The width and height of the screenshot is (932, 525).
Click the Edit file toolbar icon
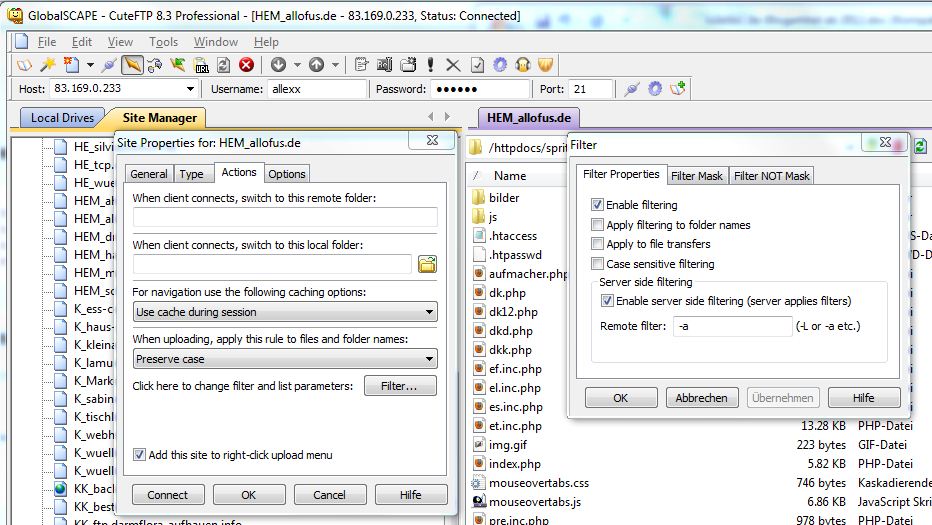(361, 65)
